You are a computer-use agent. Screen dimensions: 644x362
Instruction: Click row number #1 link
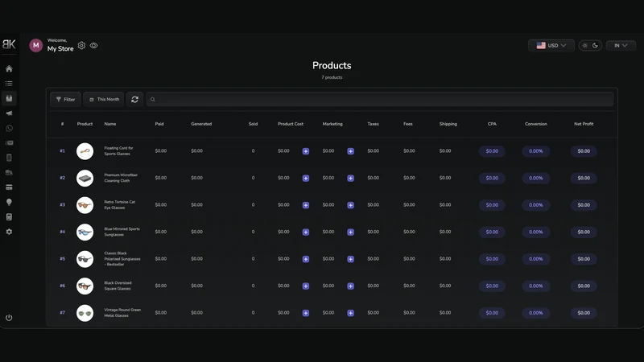[63, 151]
